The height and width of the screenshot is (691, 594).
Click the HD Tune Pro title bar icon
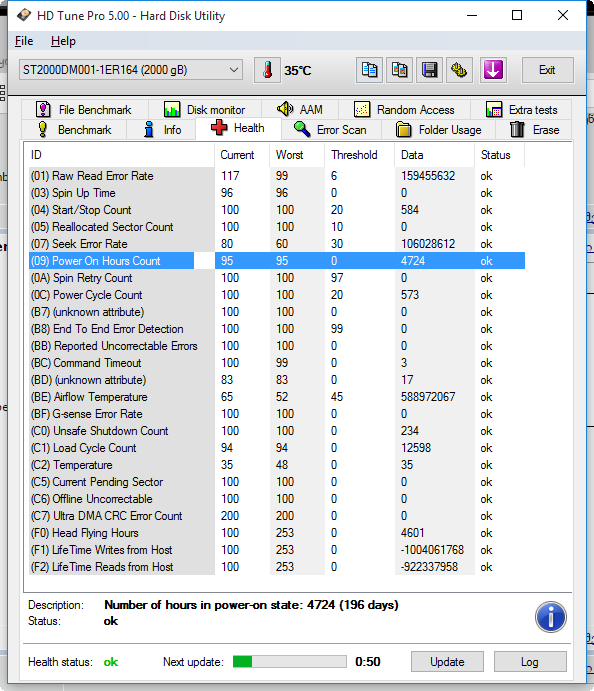(24, 15)
